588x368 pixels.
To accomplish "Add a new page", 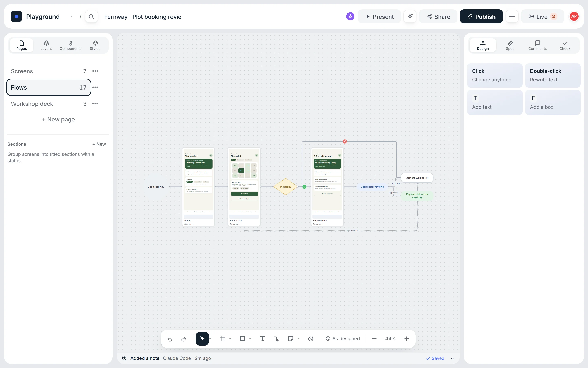I will click(x=59, y=120).
